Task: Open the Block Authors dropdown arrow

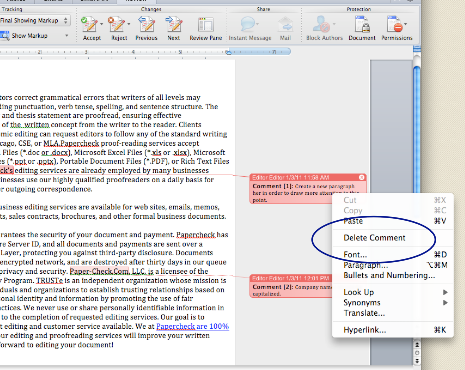Action: 334,24
